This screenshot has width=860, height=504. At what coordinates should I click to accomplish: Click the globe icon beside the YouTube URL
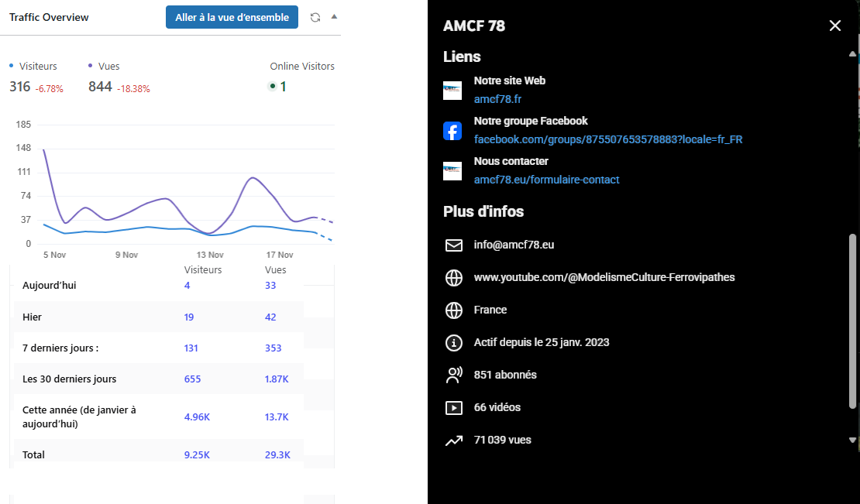tap(453, 277)
